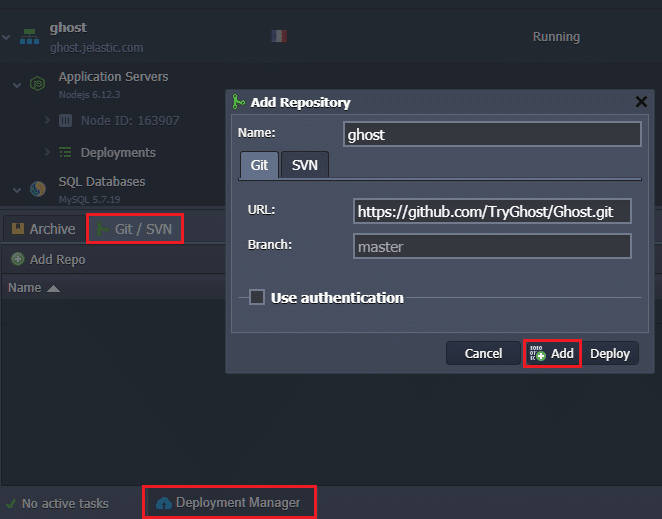Click the Use authentication label
Viewport: 662px width, 519px height.
337,298
